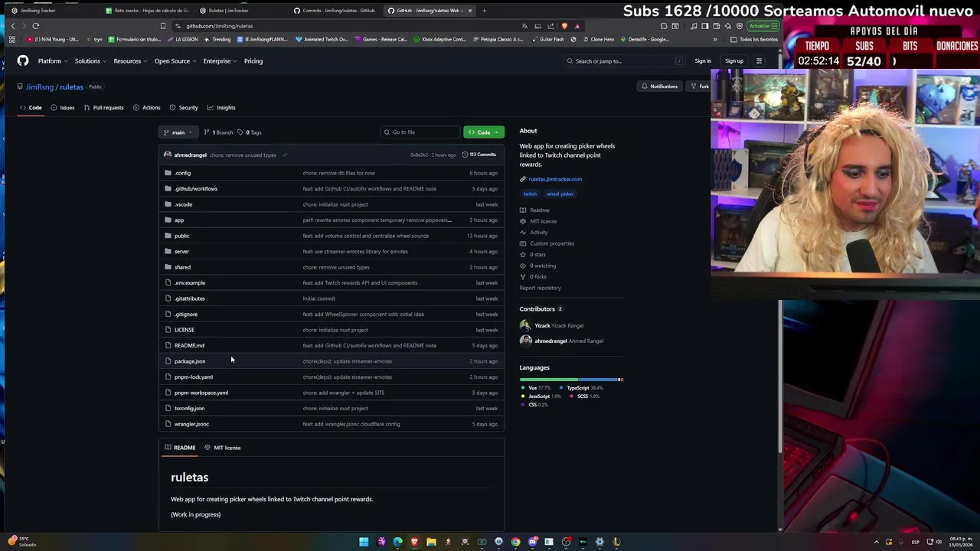Image resolution: width=980 pixels, height=551 pixels.
Task: Expand the Open Source menu
Action: (175, 60)
